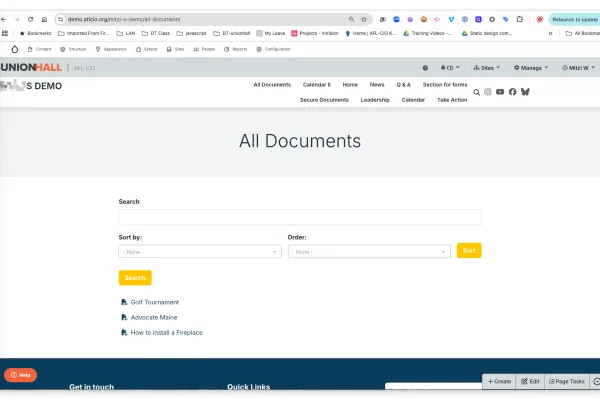Open Content in Drupal admin toolbar
The width and height of the screenshot is (600, 400).
[x=39, y=49]
